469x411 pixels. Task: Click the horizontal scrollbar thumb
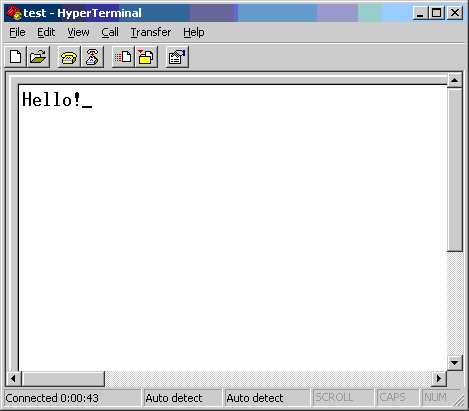(x=63, y=379)
